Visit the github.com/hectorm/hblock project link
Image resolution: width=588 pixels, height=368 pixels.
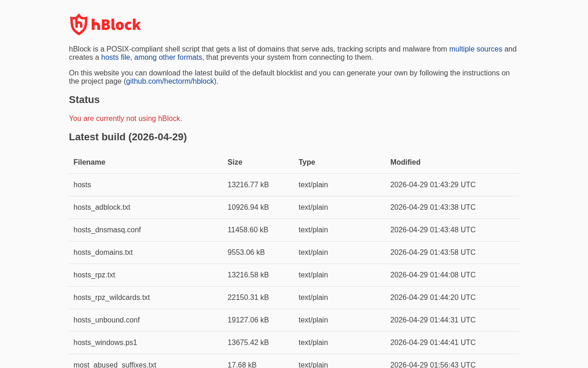point(170,81)
